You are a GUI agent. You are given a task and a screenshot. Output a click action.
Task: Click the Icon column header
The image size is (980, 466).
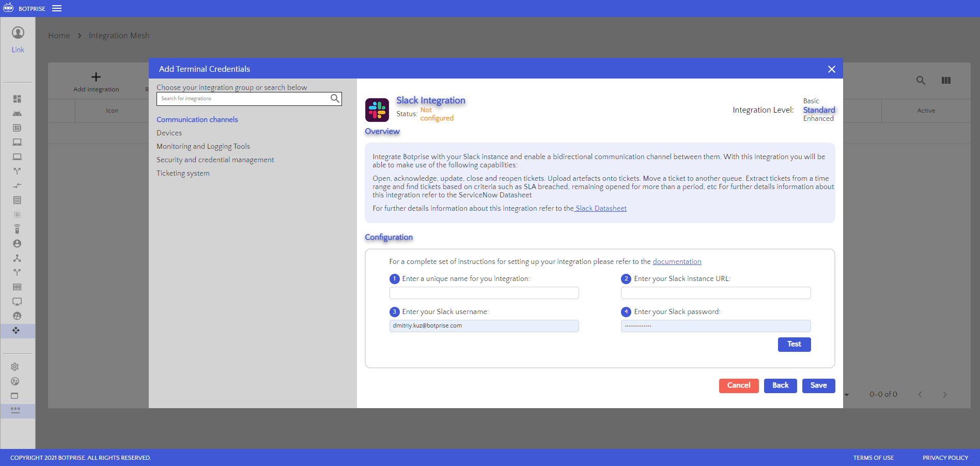(112, 111)
